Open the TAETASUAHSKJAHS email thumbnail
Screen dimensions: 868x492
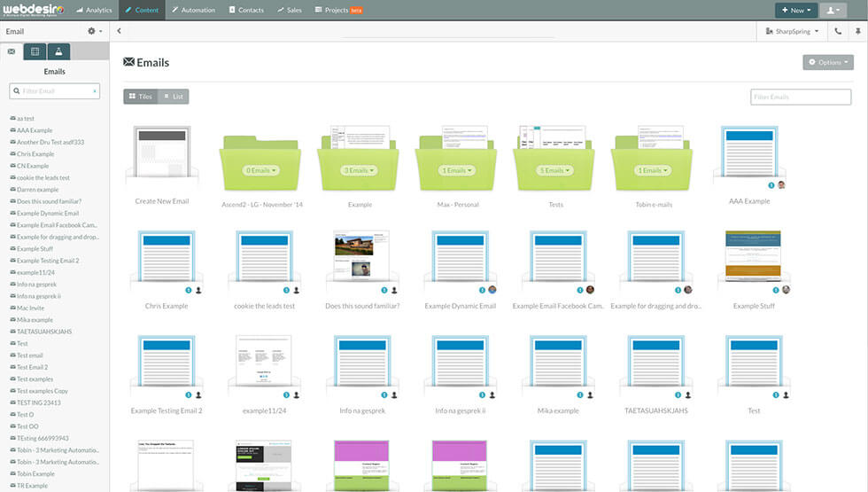click(656, 362)
